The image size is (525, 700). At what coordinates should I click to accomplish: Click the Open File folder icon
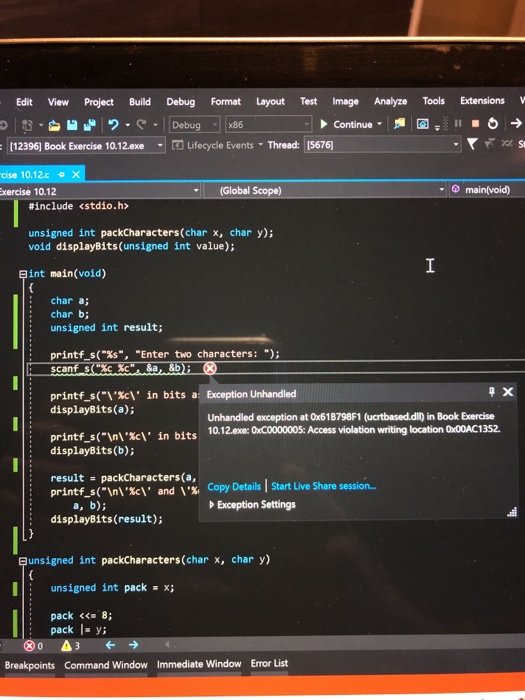(54, 125)
